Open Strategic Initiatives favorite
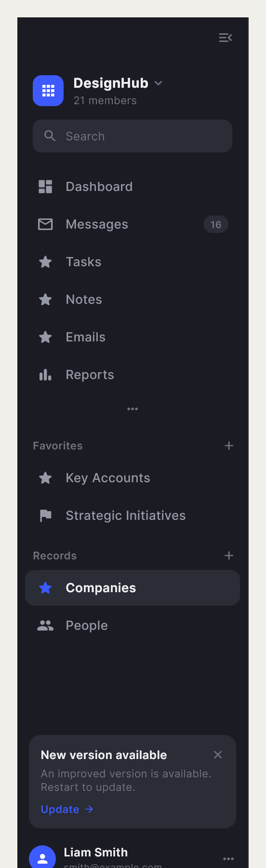 [x=133, y=515]
